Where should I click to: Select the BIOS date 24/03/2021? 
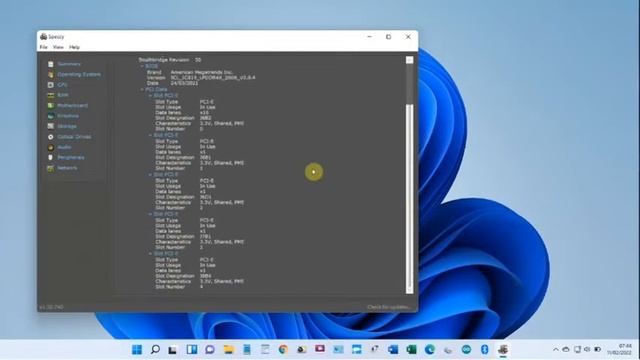[184, 83]
